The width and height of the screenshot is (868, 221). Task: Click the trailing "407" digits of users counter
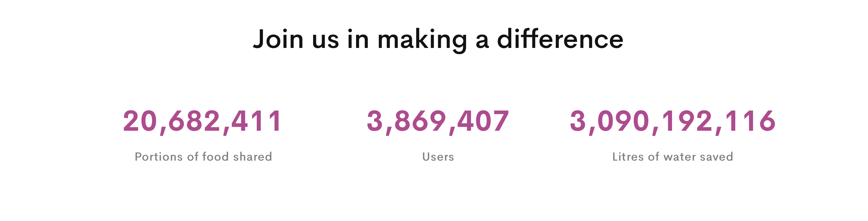483,120
